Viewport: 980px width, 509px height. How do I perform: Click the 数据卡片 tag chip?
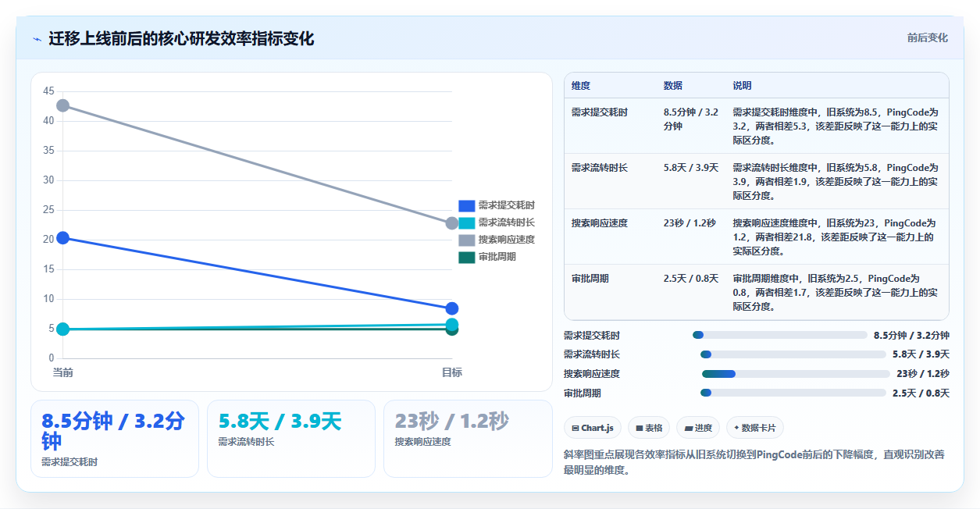(x=755, y=428)
